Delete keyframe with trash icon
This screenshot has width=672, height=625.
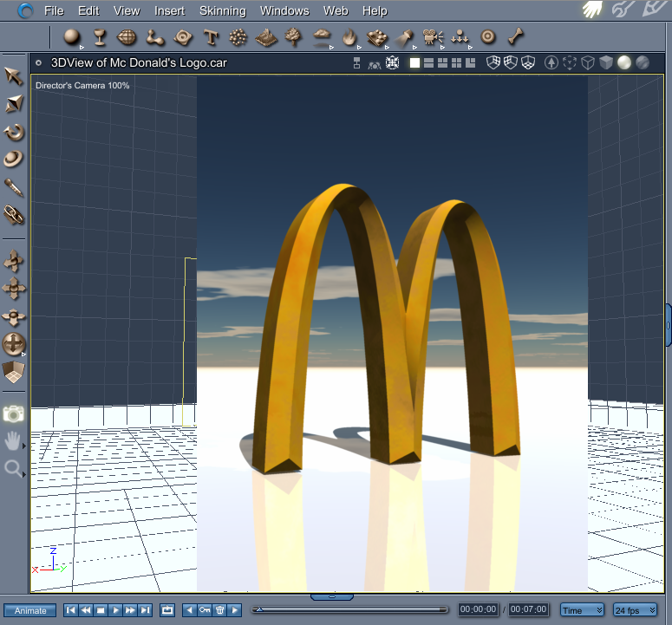219,609
